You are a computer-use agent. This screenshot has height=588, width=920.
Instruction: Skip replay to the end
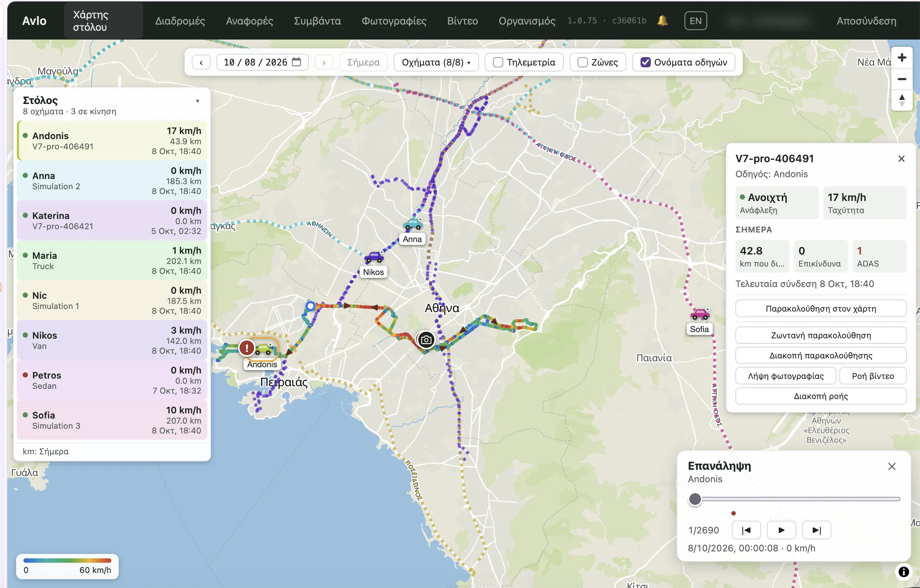816,530
